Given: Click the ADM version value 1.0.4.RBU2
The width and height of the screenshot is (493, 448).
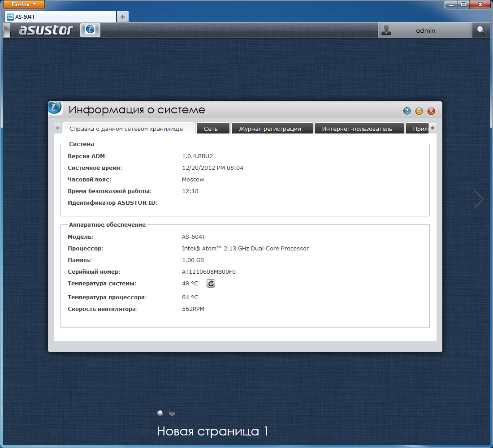Looking at the screenshot, I should tap(198, 156).
